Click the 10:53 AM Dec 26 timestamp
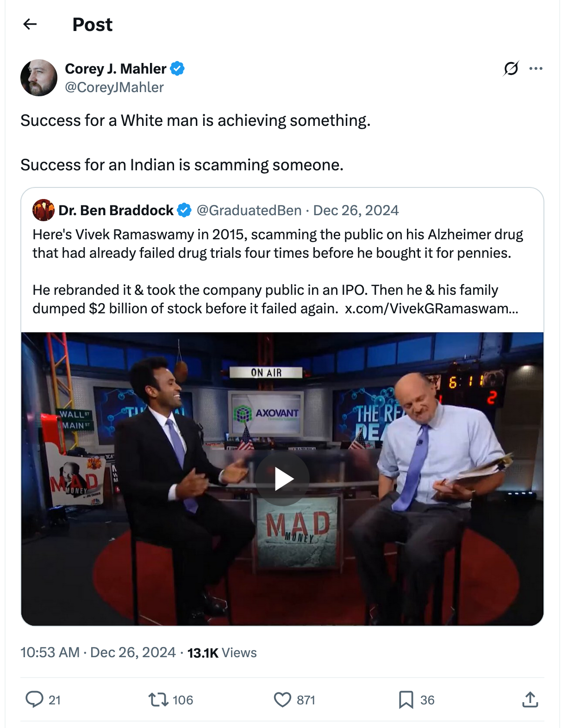Screen dimensions: 568x728 pyautogui.click(x=98, y=653)
